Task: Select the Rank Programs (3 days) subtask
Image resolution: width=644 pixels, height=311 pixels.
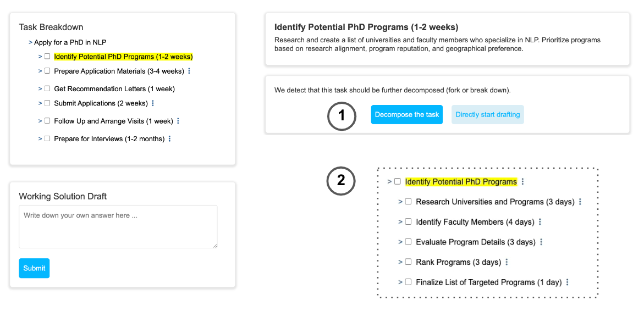Action: click(x=458, y=262)
